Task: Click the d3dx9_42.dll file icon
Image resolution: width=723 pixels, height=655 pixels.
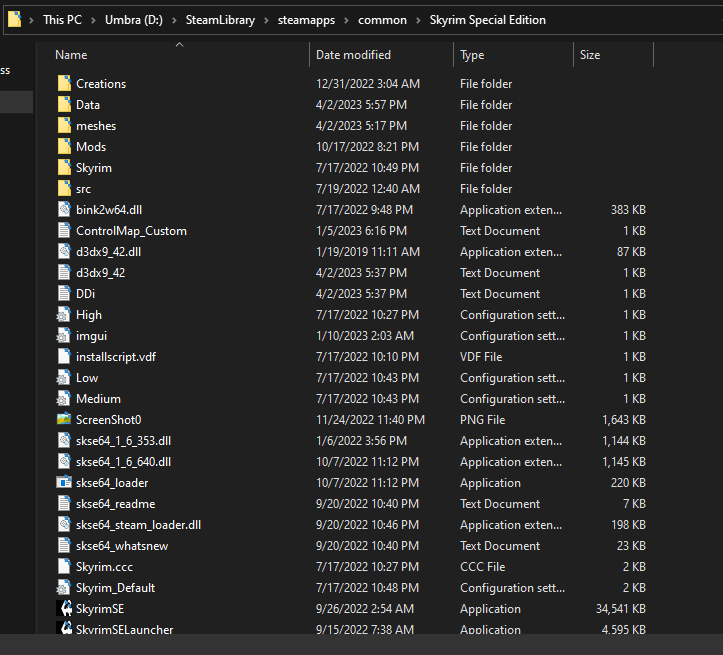Action: pyautogui.click(x=64, y=251)
